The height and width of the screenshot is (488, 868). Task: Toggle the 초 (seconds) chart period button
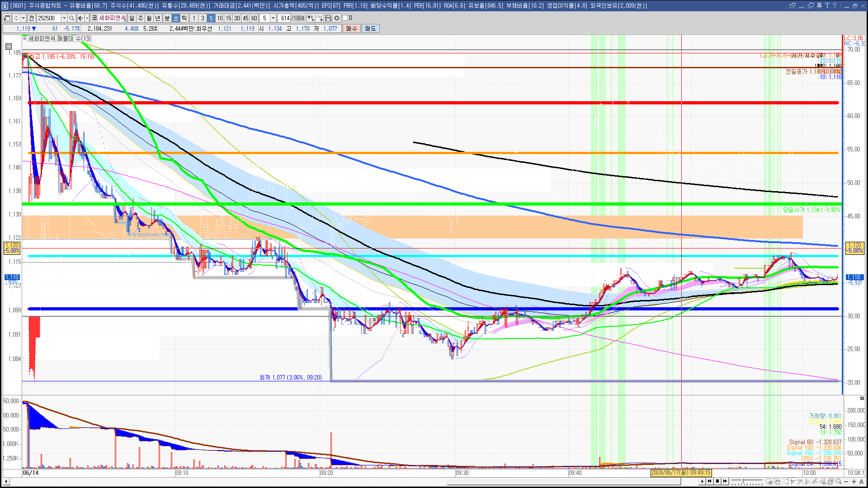tap(176, 18)
